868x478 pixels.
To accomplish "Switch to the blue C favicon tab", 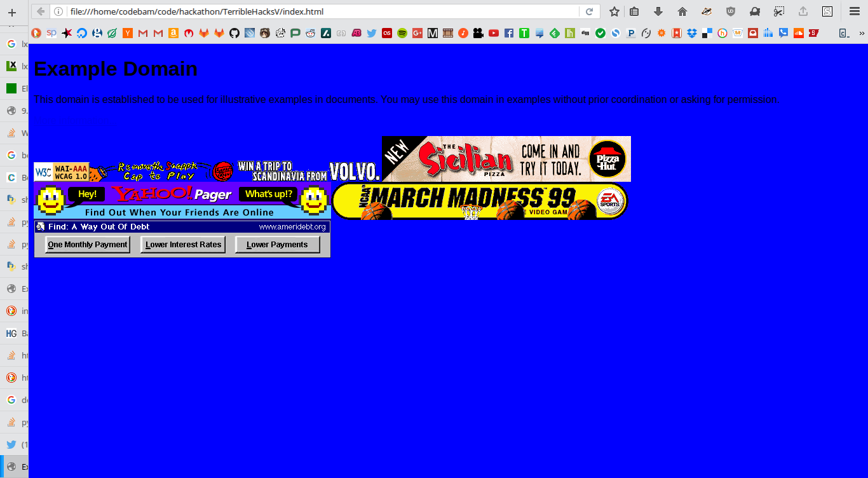I will [14, 177].
